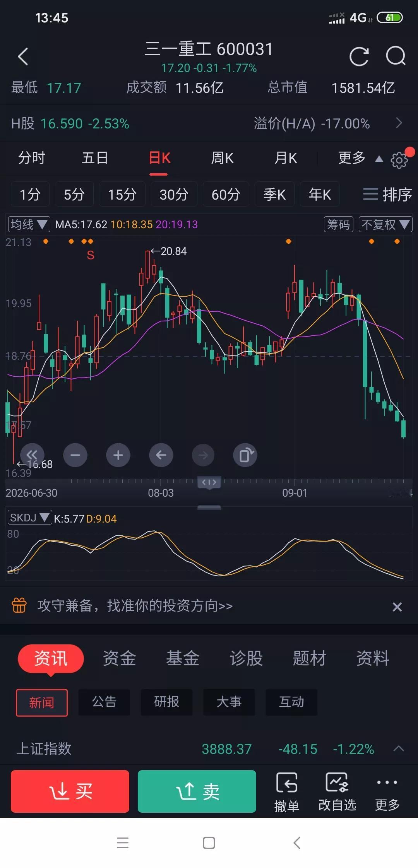Tap Android home square button
This screenshot has width=418, height=868.
click(x=209, y=842)
